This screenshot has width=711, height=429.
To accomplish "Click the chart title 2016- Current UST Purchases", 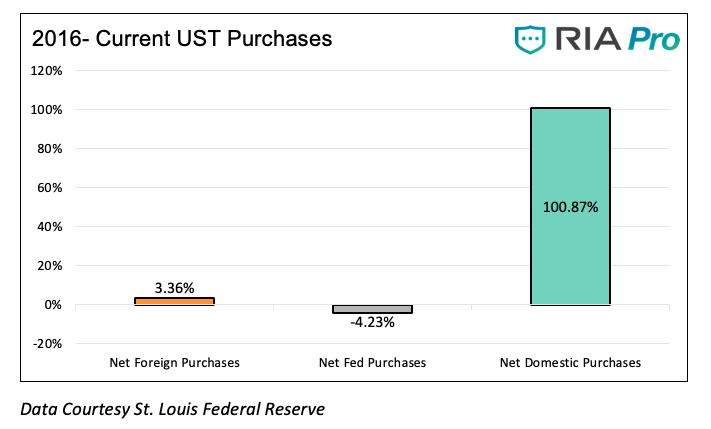I will [182, 39].
